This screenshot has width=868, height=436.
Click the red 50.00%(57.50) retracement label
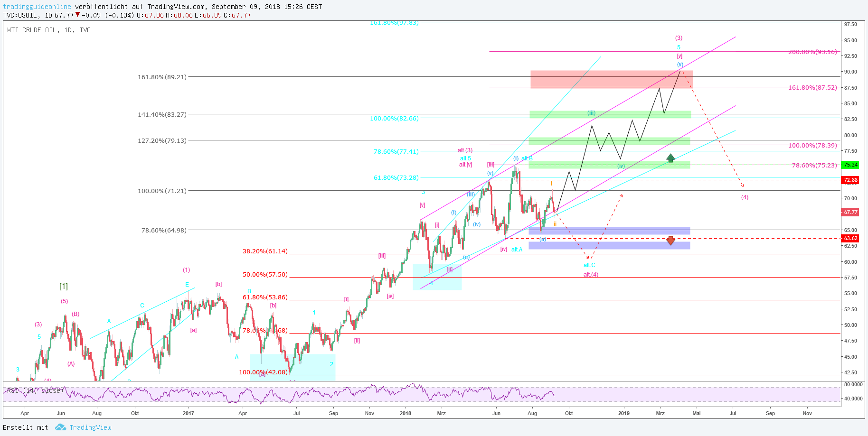(265, 274)
